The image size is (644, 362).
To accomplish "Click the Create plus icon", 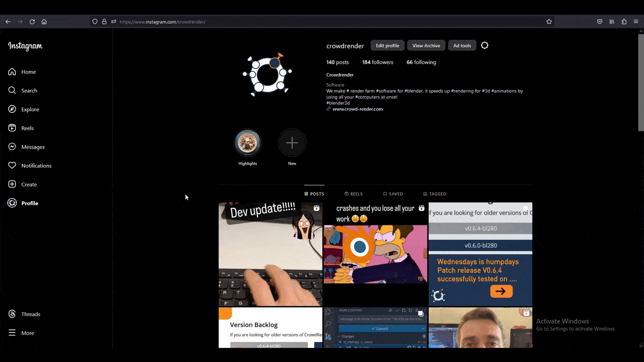I will [12, 185].
